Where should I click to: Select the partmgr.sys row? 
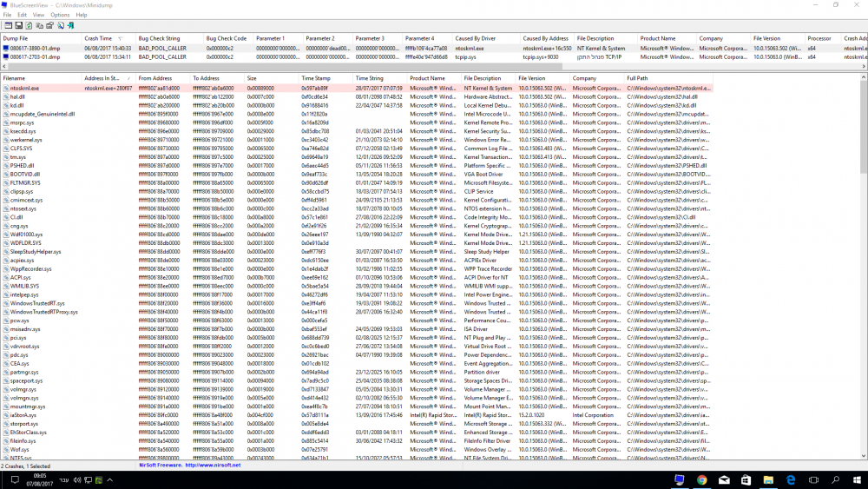(x=357, y=372)
